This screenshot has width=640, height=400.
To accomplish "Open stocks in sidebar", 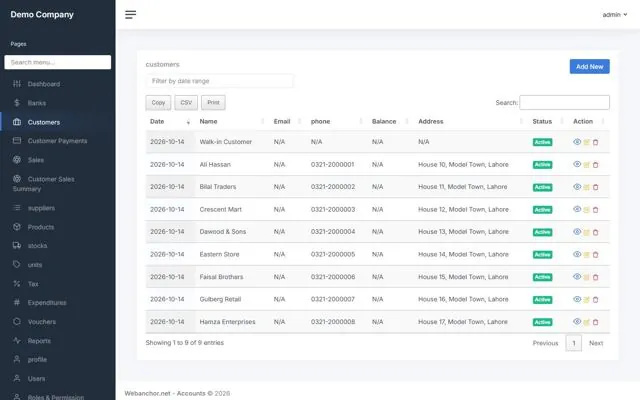I will (x=58, y=246).
